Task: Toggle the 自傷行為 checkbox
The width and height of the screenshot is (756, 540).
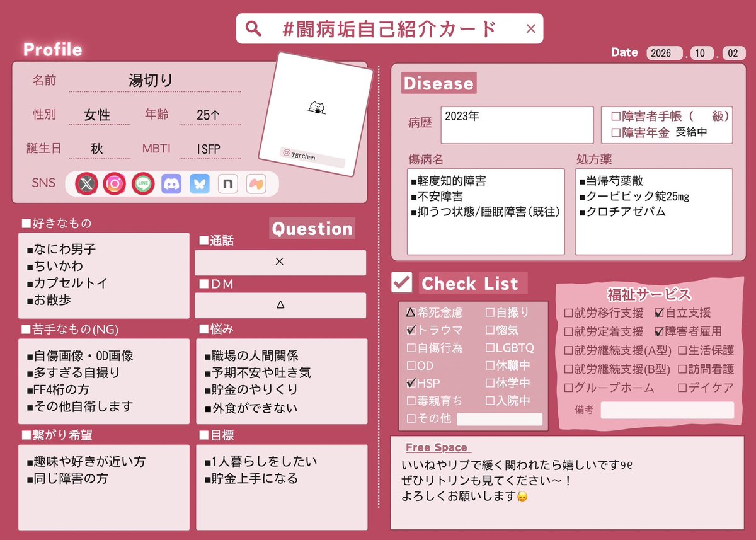Action: click(411, 347)
